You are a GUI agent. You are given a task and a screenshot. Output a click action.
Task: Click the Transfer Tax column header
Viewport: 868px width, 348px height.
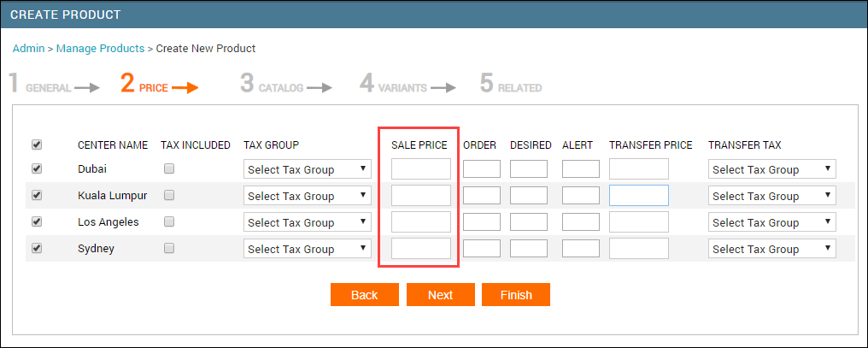coord(745,145)
